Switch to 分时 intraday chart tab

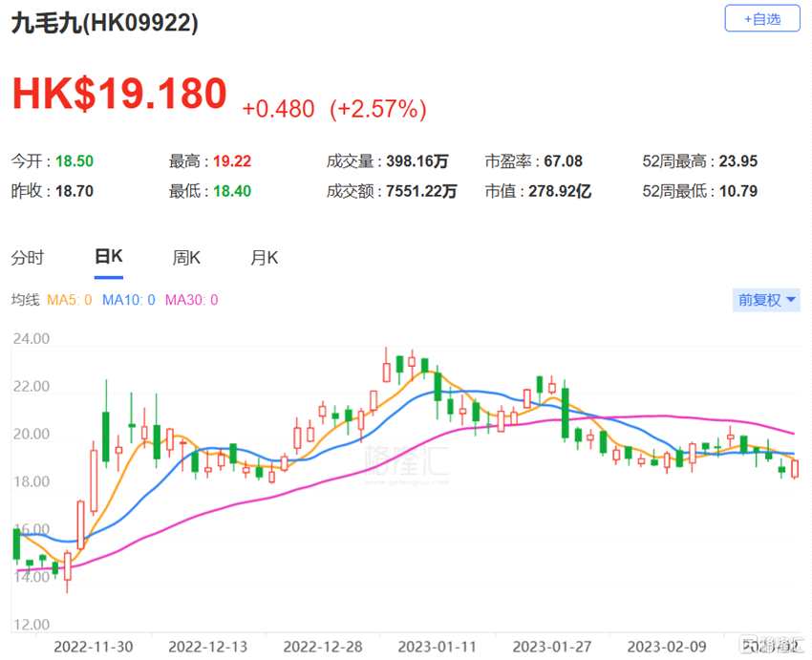28,257
